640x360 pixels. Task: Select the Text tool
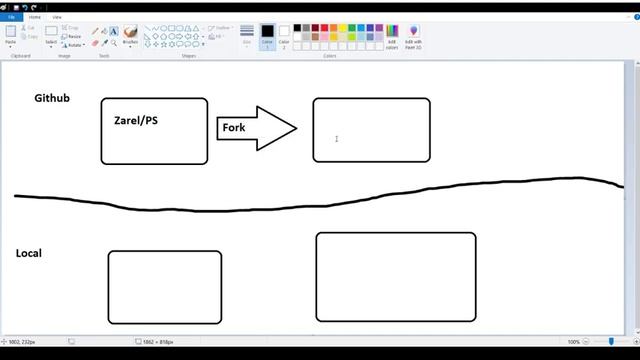[x=114, y=31]
